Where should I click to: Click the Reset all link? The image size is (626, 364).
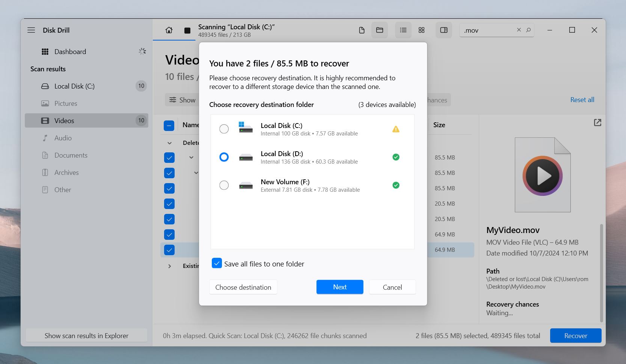[582, 100]
